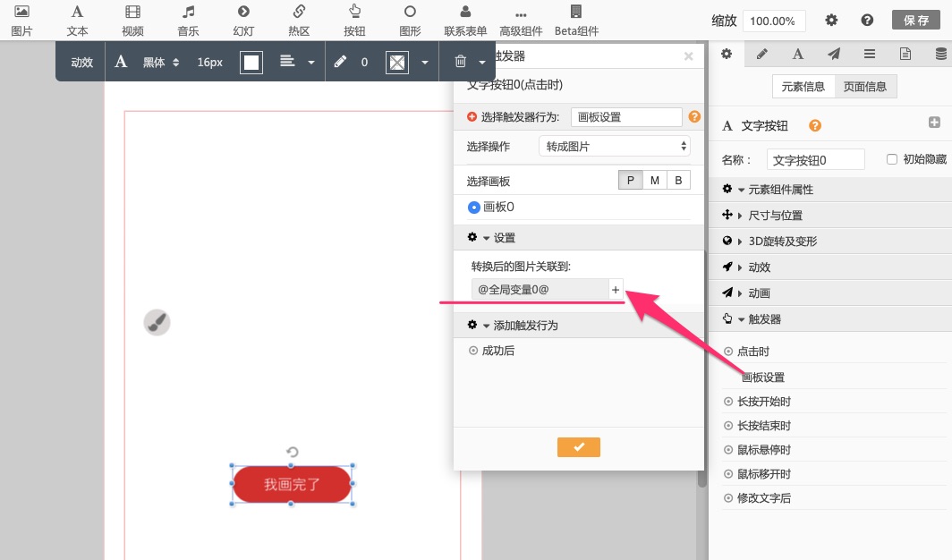The height and width of the screenshot is (560, 952).
Task: Click the white text color swatch
Action: [251, 62]
